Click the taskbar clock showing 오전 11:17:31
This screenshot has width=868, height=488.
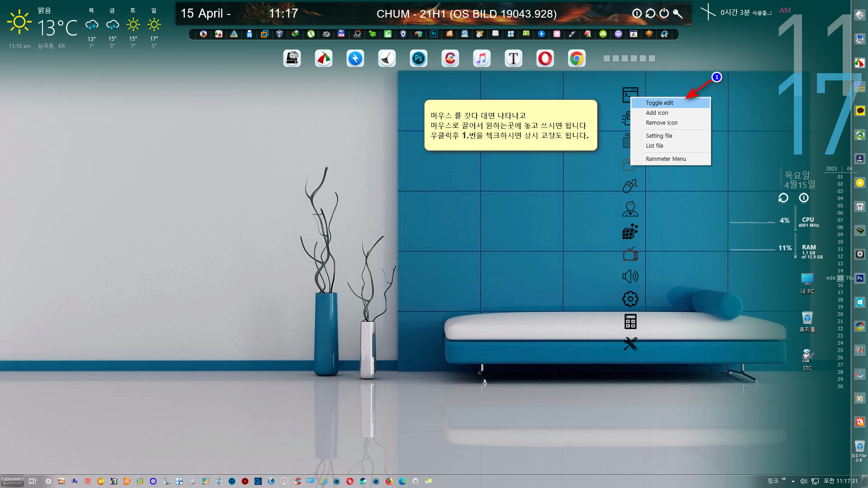pos(840,481)
